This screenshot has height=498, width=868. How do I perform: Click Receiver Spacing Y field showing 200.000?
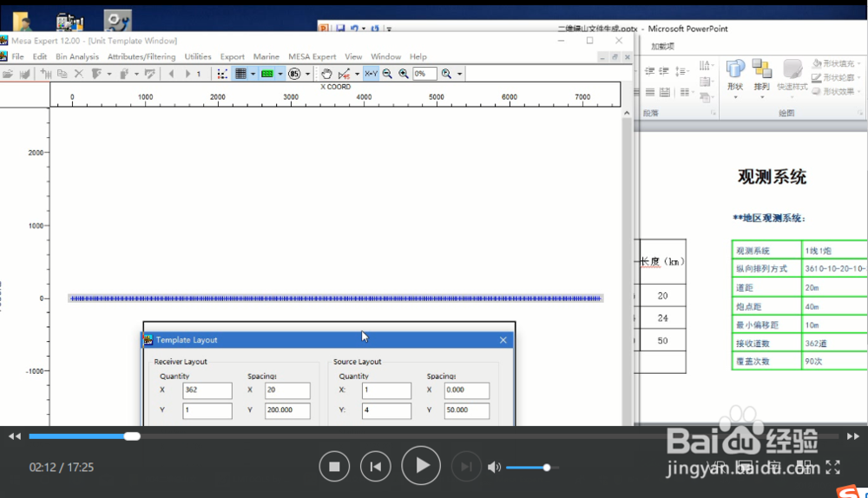[x=287, y=410]
